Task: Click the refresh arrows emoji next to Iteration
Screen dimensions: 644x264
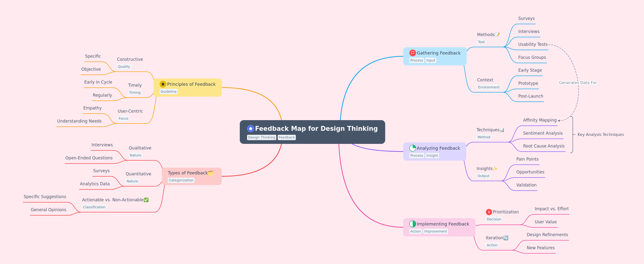Action: (506, 238)
